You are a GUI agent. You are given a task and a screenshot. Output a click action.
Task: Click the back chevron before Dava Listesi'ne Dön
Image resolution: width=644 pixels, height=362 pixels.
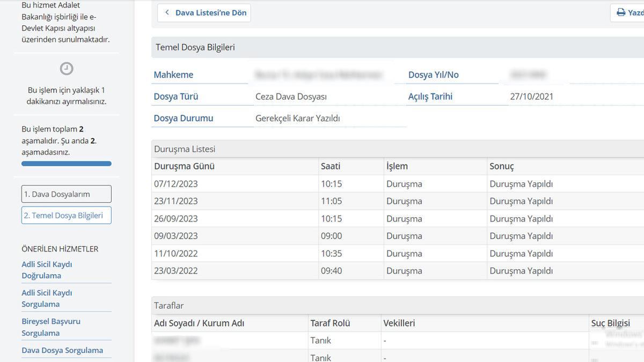(167, 12)
